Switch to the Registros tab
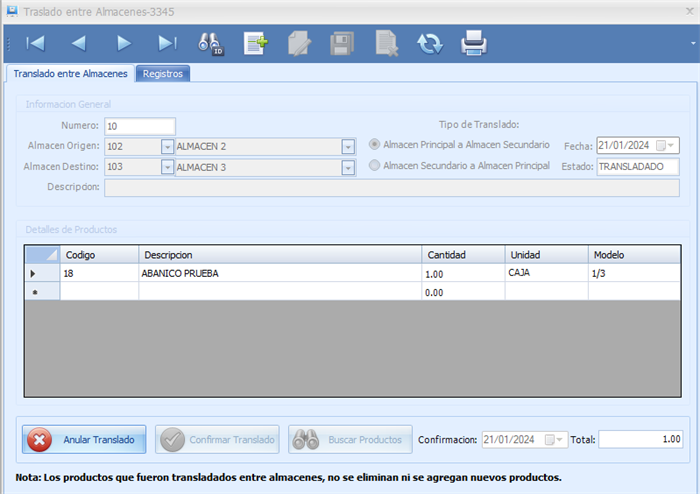 click(162, 74)
